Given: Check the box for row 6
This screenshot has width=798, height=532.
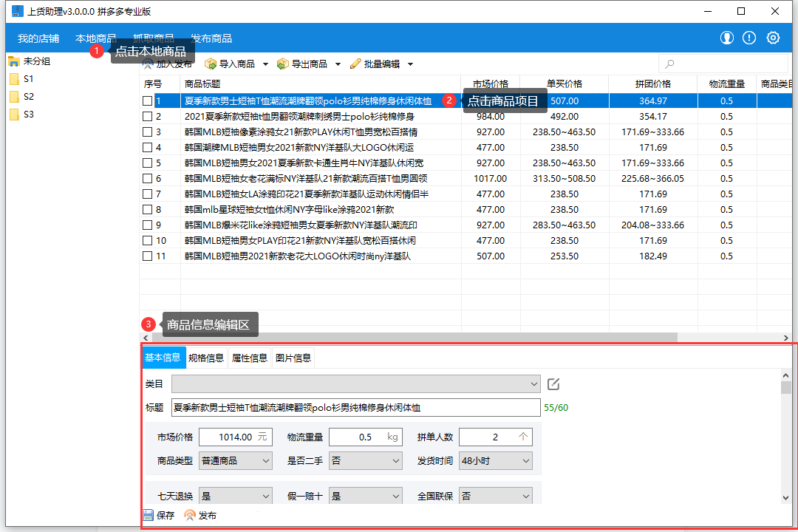Looking at the screenshot, I should [148, 179].
